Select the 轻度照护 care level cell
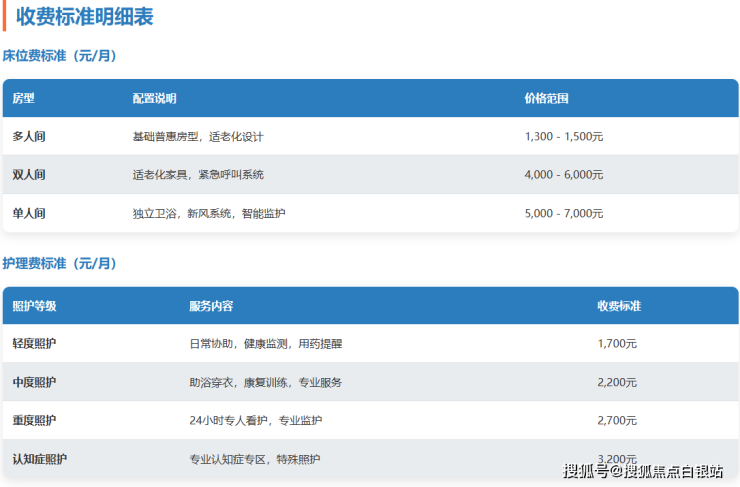The width and height of the screenshot is (740, 487). [34, 344]
